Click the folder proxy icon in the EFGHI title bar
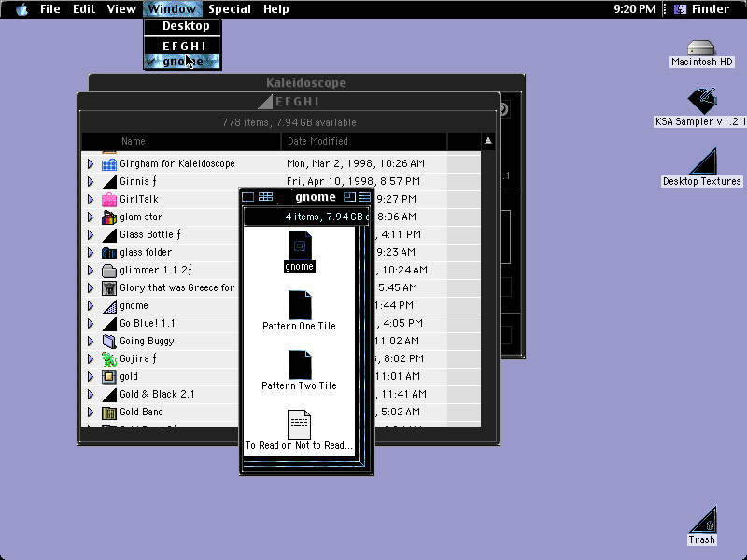 pos(265,102)
